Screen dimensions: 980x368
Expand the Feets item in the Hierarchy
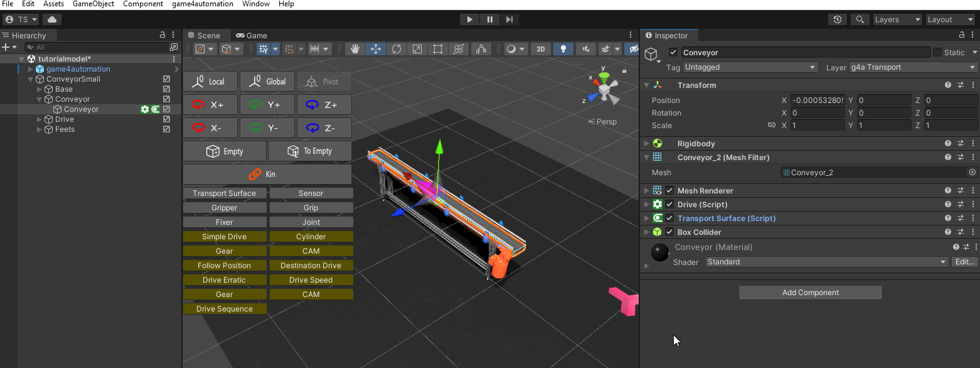(x=40, y=129)
